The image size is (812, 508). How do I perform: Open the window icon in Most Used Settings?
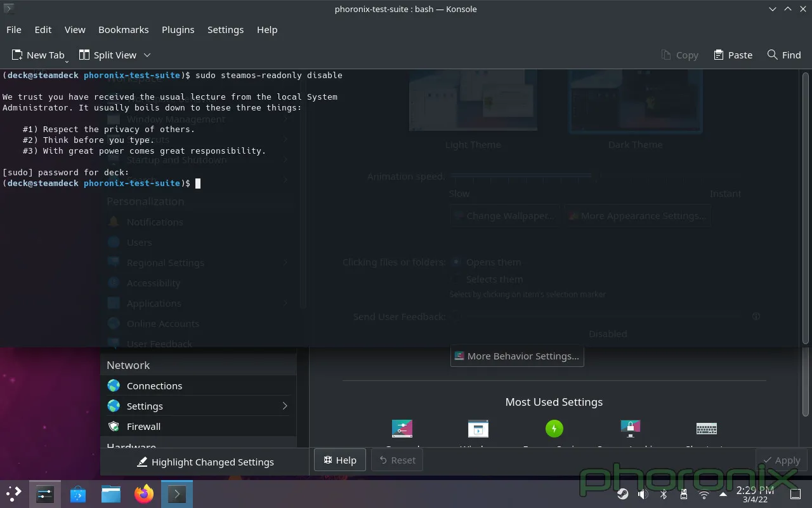(478, 429)
